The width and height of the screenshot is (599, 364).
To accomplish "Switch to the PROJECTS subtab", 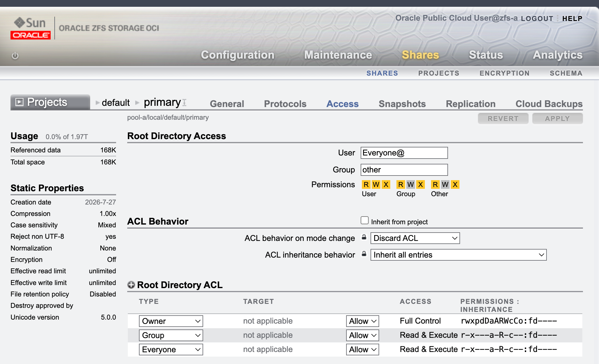I will point(439,73).
